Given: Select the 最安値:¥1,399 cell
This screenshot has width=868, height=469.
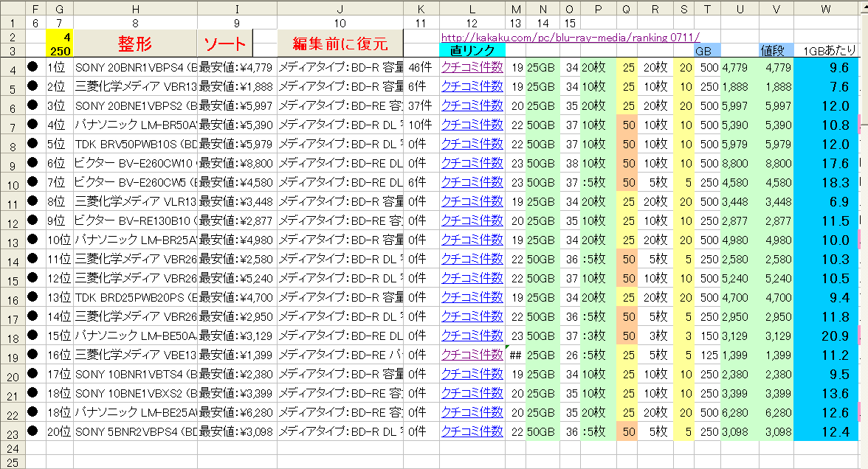Looking at the screenshot, I should [237, 355].
